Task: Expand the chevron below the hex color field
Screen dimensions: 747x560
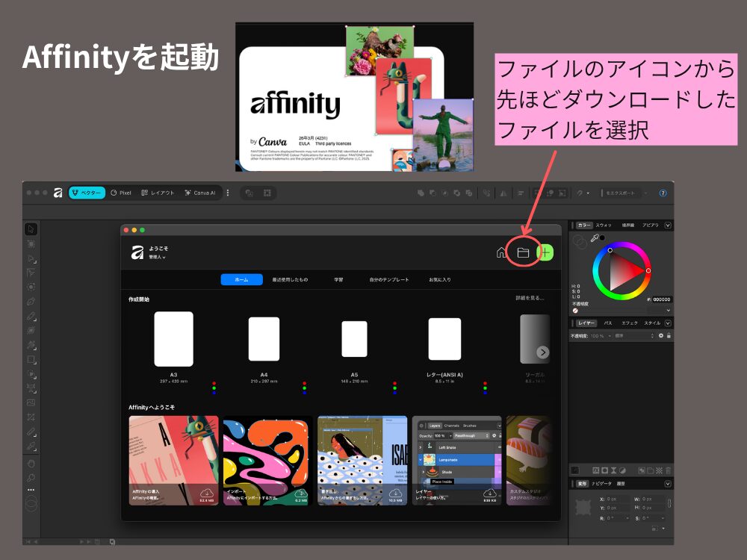Action: 669,311
